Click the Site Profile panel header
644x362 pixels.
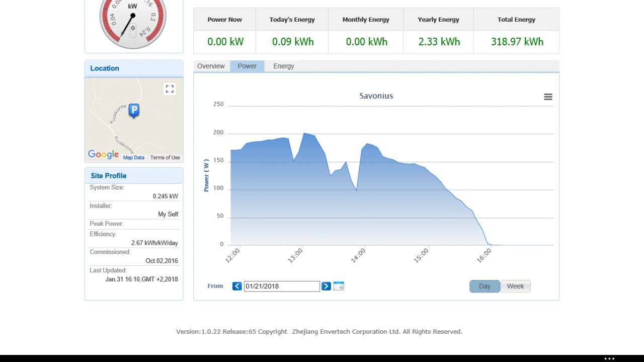pyautogui.click(x=134, y=176)
